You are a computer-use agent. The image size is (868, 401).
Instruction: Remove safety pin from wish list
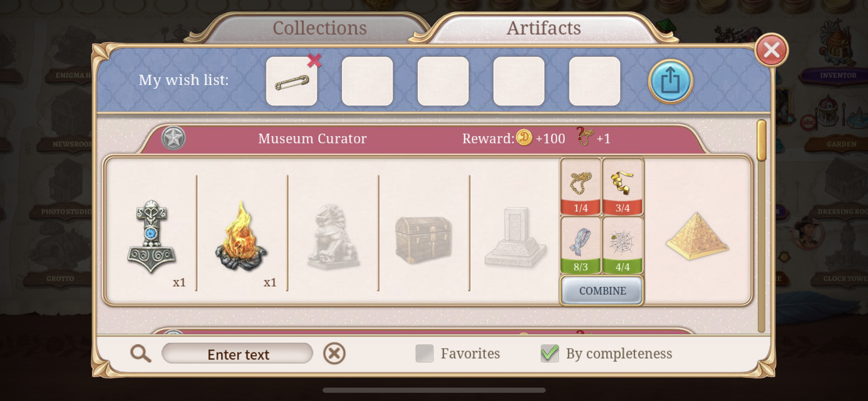click(x=314, y=61)
